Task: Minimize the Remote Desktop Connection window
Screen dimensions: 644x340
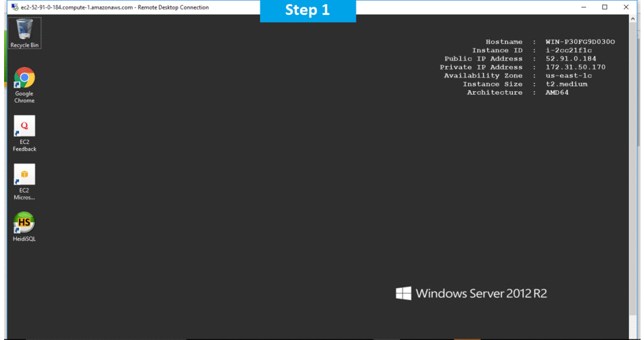Action: pos(585,7)
